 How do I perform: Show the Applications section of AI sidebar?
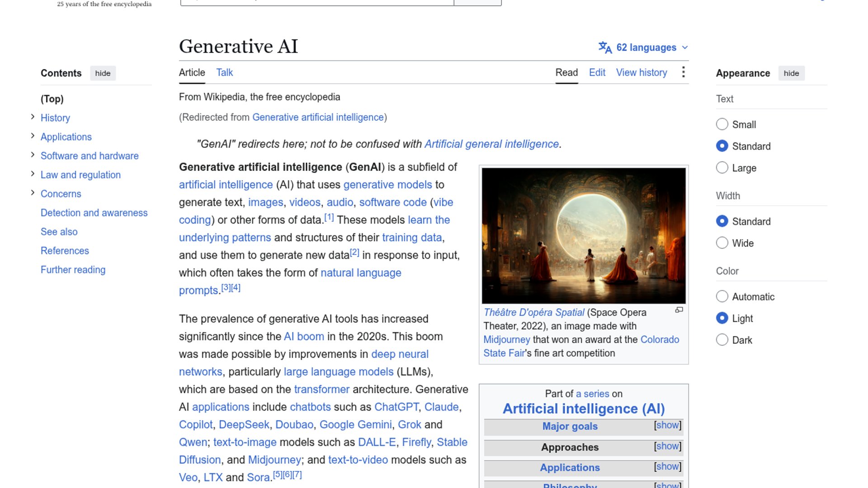click(667, 466)
